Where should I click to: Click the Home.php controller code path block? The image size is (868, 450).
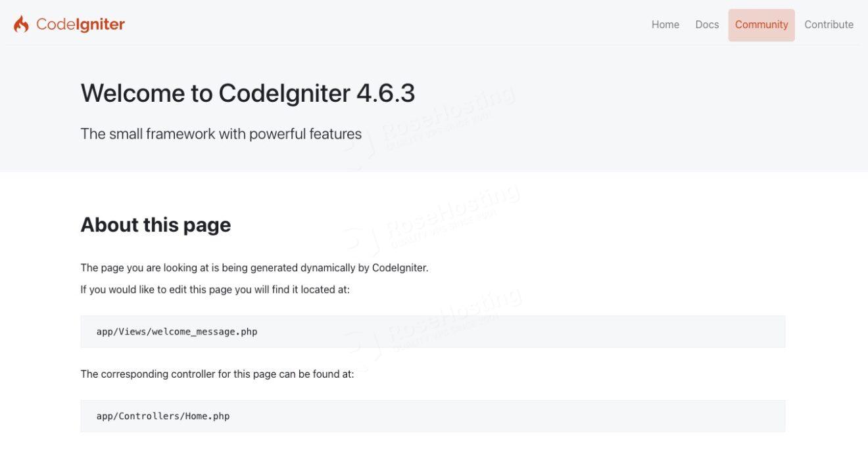[x=433, y=416]
